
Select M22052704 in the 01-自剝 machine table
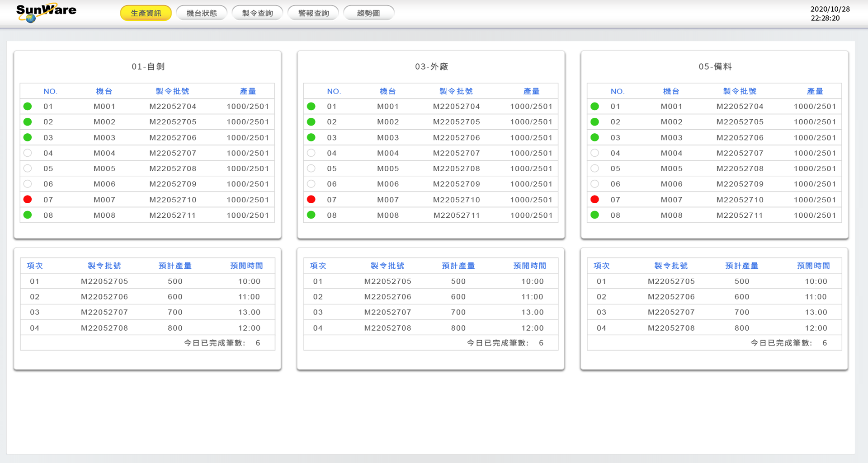click(173, 107)
